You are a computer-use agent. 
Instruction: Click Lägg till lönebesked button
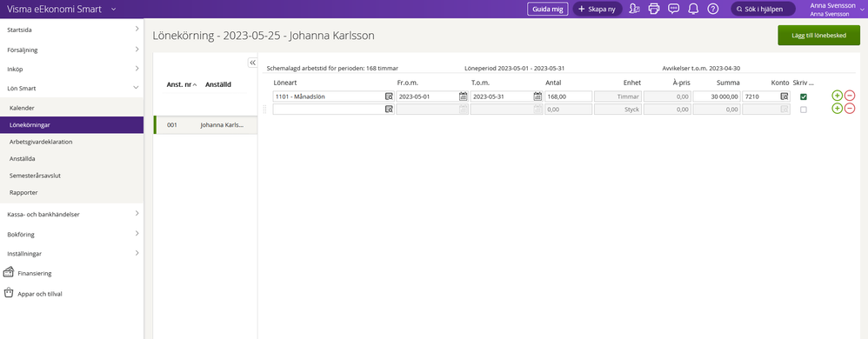coord(818,36)
